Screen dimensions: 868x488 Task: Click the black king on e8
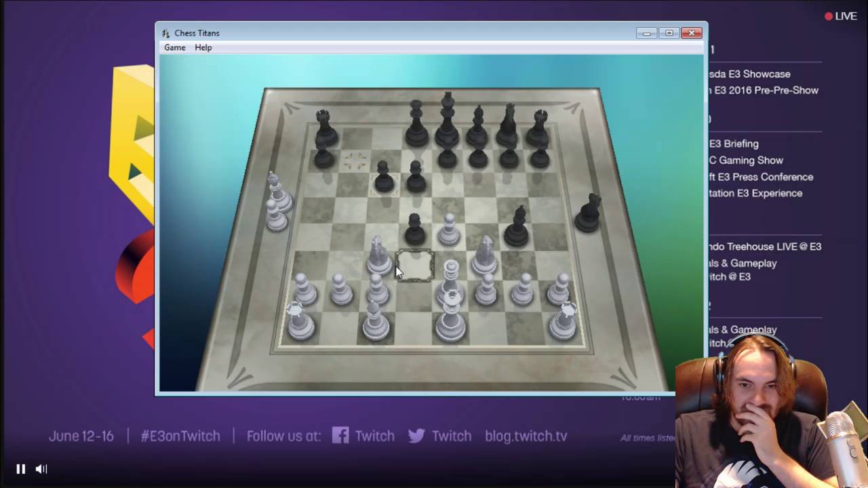pyautogui.click(x=447, y=121)
